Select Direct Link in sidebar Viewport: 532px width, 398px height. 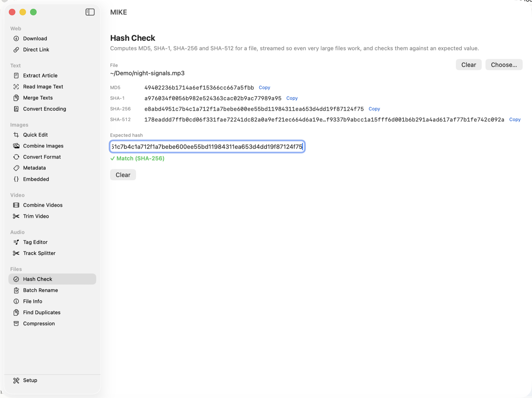coord(36,50)
